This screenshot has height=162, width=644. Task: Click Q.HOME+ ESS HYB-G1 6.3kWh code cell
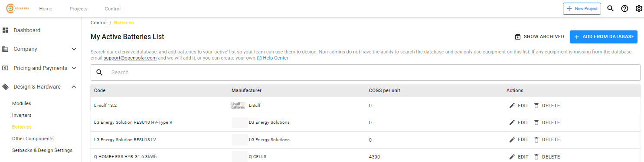tap(125, 157)
